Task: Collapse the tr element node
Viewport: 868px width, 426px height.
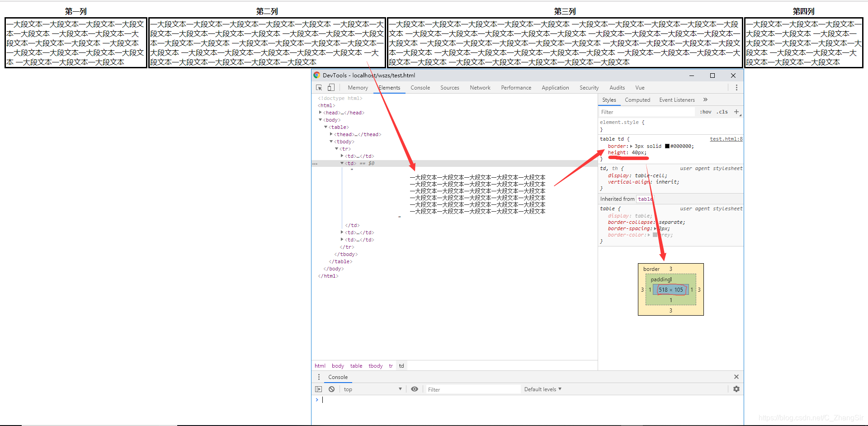Action: pyautogui.click(x=337, y=149)
